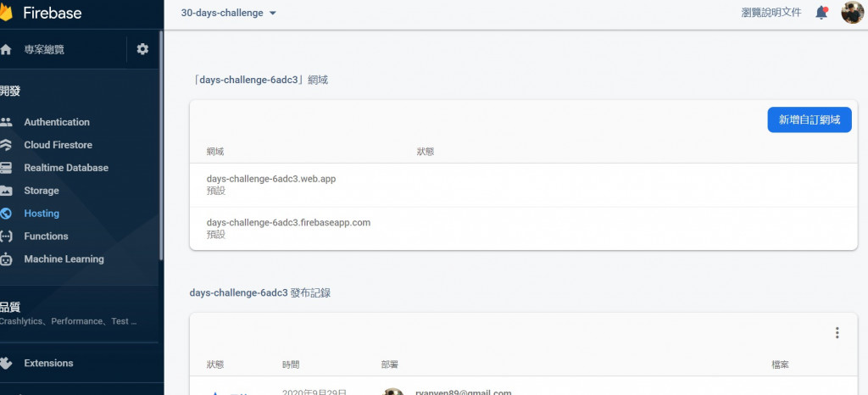Go to Machine Learning in sidebar

click(x=64, y=259)
